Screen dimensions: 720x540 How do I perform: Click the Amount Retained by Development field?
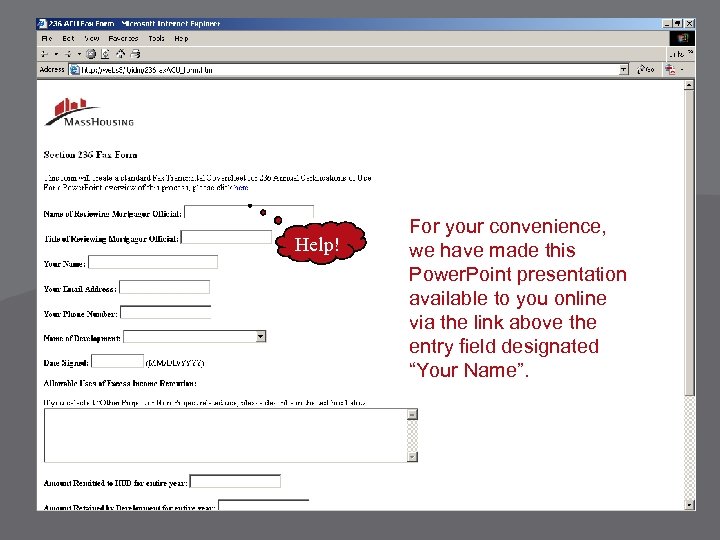pyautogui.click(x=264, y=505)
